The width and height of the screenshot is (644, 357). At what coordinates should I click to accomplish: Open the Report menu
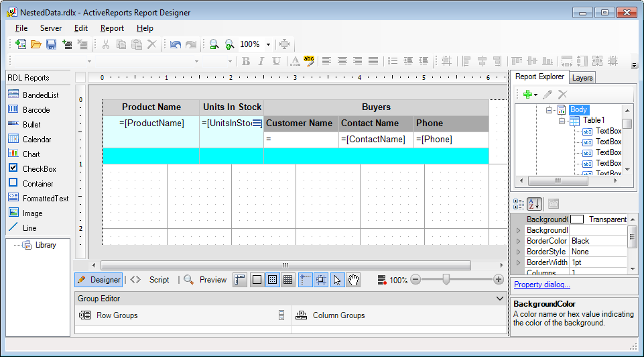[112, 28]
